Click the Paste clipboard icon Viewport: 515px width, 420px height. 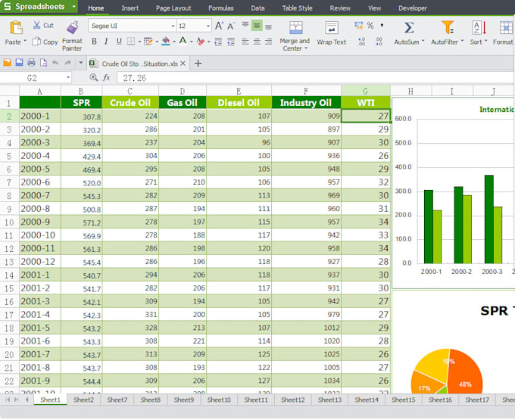pyautogui.click(x=16, y=27)
